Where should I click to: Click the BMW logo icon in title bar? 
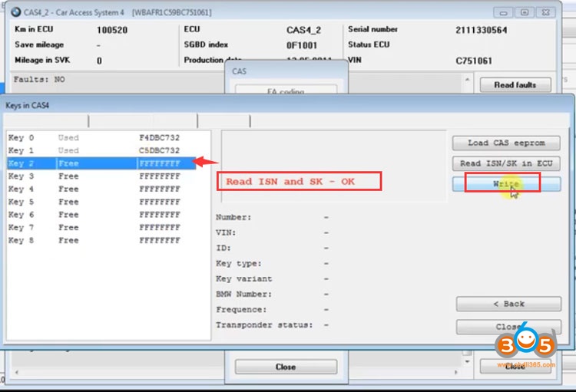(16, 12)
